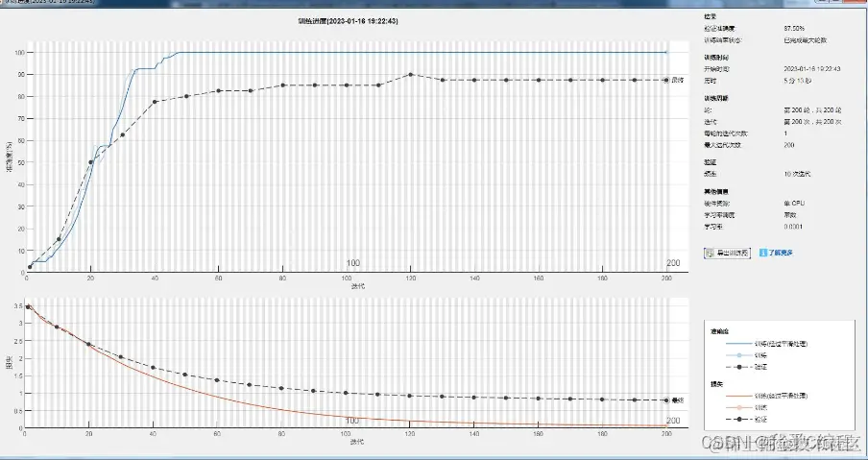Click the 学习率调度 label
The width and height of the screenshot is (868, 460).
coord(719,215)
